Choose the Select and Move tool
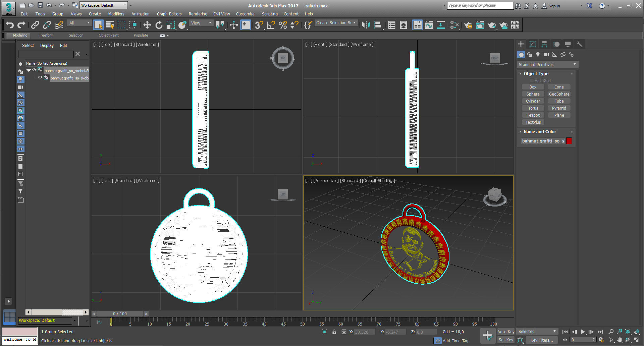 [147, 25]
